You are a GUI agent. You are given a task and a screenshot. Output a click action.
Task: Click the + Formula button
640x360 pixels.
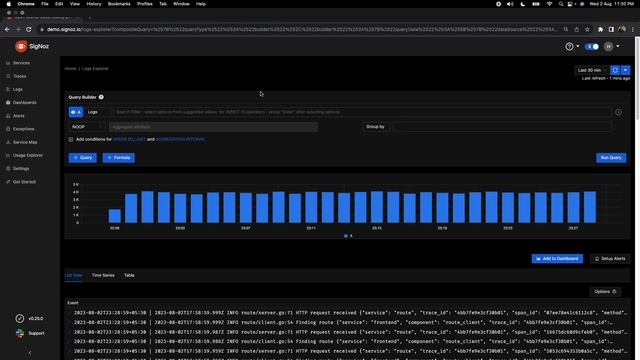[x=118, y=158]
